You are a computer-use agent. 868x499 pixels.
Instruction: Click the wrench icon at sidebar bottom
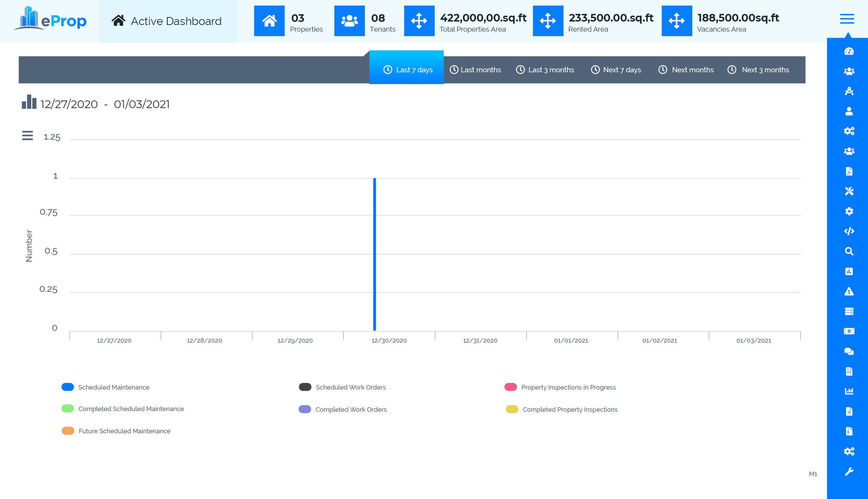pos(849,472)
